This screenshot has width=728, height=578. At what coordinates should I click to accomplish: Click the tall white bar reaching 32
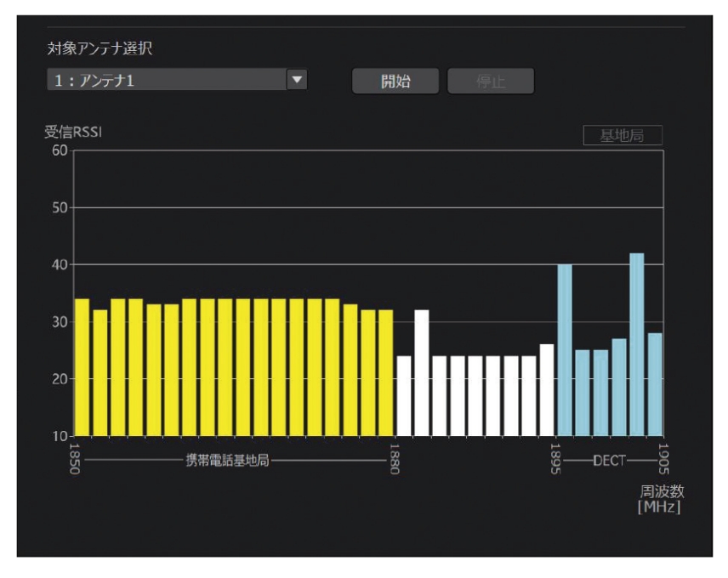[x=422, y=372]
